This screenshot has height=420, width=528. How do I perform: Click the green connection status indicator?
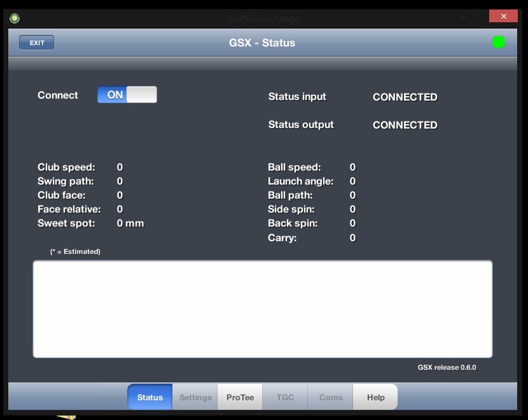click(499, 43)
